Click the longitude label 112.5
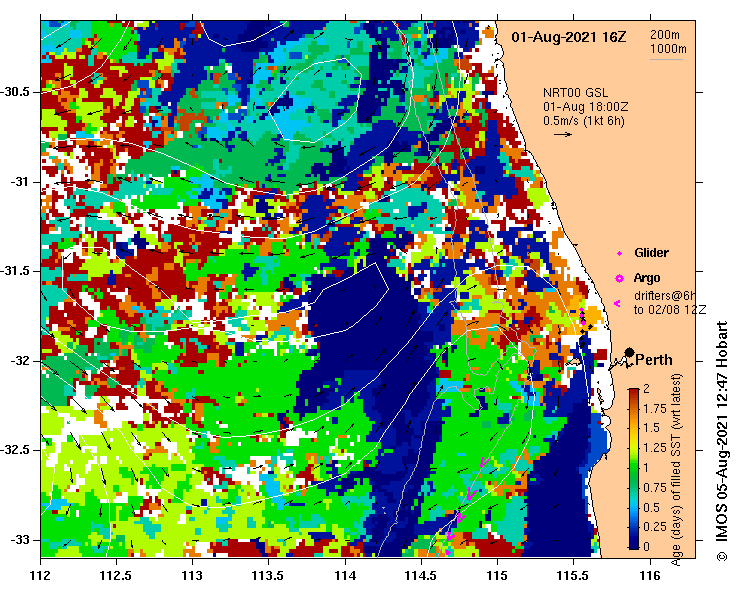Viewport: 739px width, 592px height. tap(116, 576)
